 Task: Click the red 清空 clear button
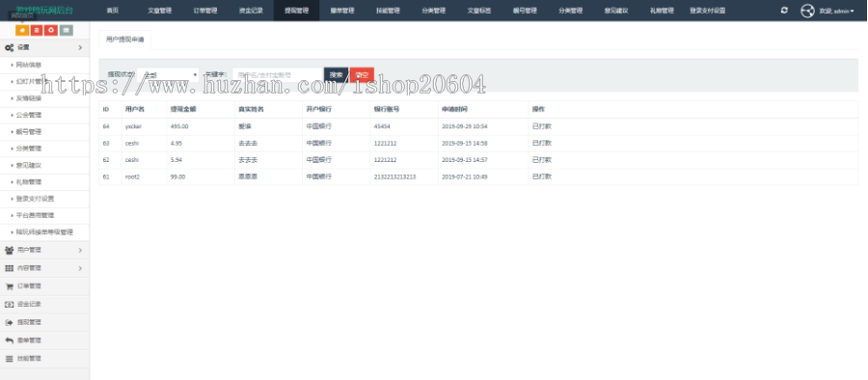(x=362, y=75)
